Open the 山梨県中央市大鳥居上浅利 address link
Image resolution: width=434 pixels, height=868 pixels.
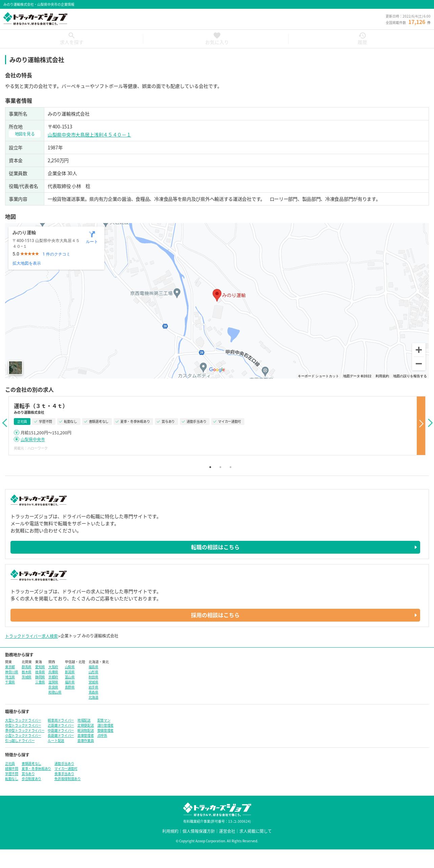[89, 135]
